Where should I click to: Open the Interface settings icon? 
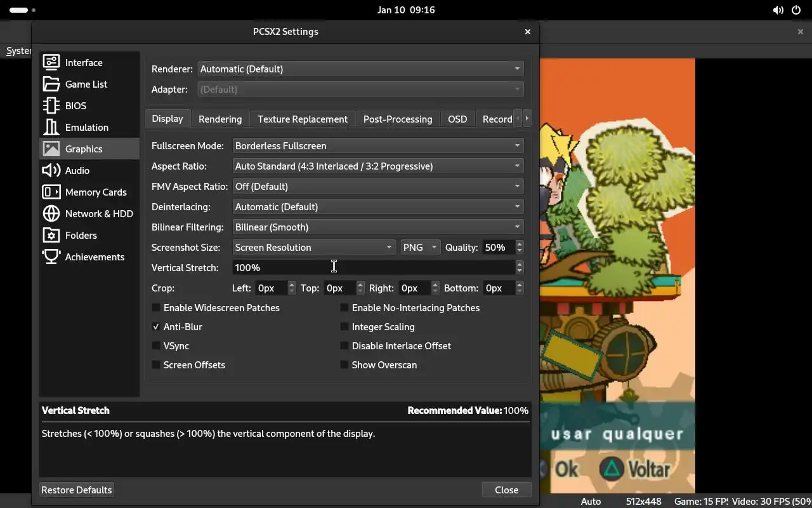pos(51,62)
